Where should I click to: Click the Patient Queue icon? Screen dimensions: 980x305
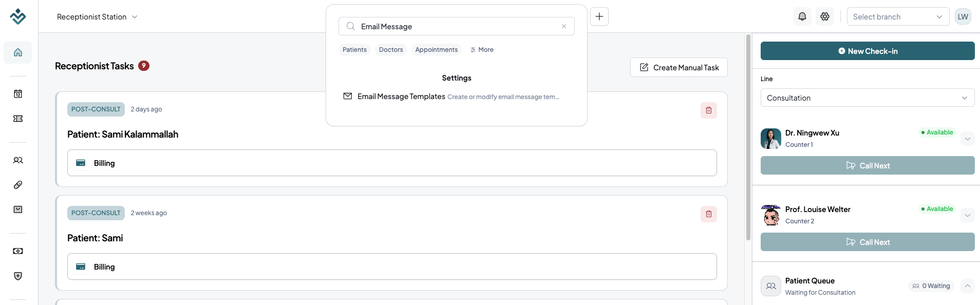coord(771,286)
